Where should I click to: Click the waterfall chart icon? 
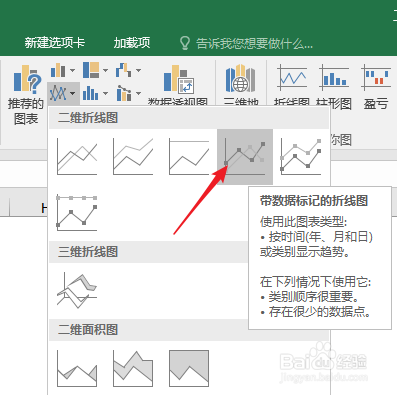coord(123,70)
